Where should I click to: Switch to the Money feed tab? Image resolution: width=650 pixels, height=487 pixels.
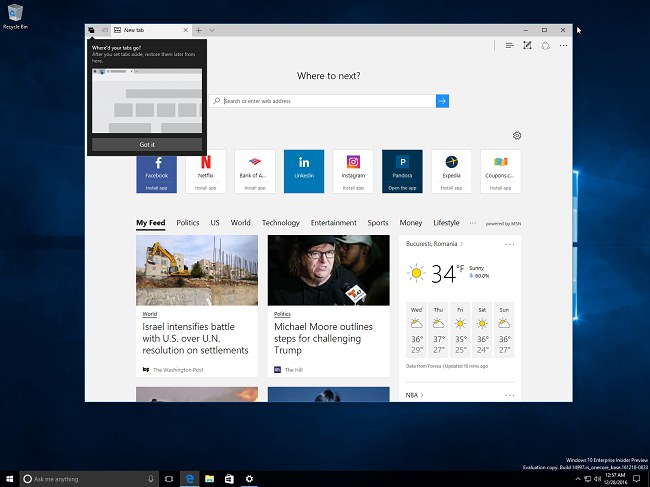pyautogui.click(x=411, y=223)
